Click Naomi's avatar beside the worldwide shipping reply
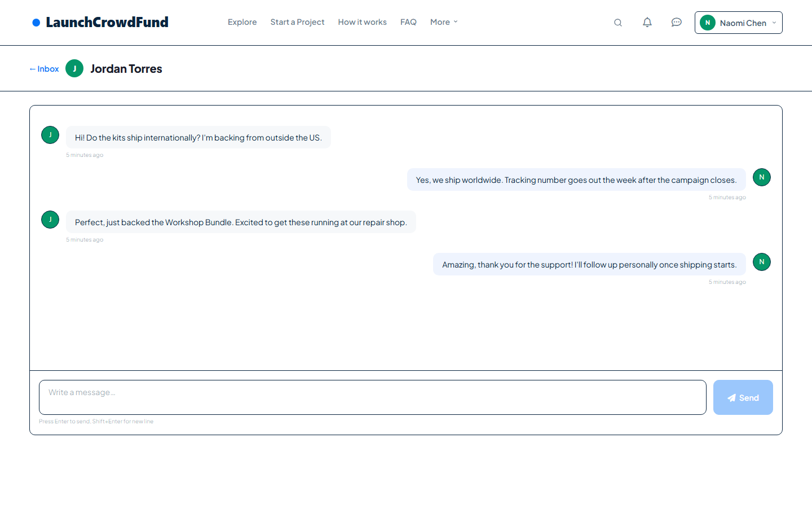Screen dimensions: 812x508 click(x=762, y=177)
